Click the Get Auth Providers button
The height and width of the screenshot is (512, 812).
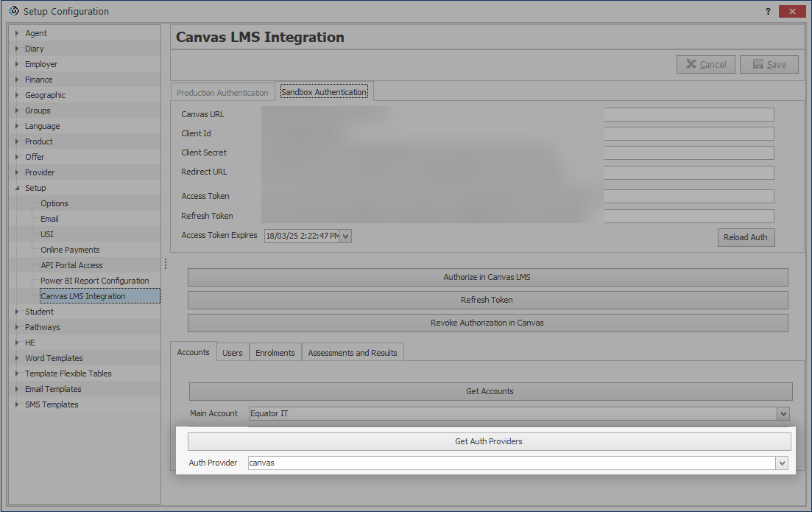coord(489,441)
